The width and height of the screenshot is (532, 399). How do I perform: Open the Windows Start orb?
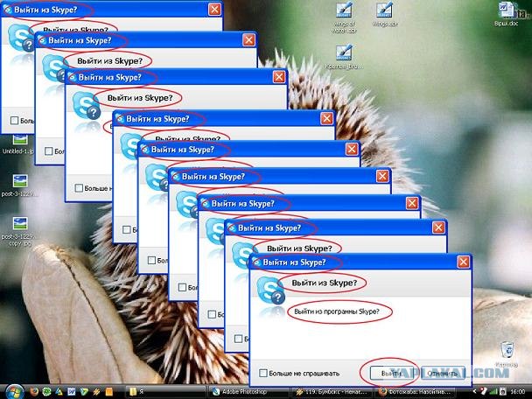tap(14, 392)
